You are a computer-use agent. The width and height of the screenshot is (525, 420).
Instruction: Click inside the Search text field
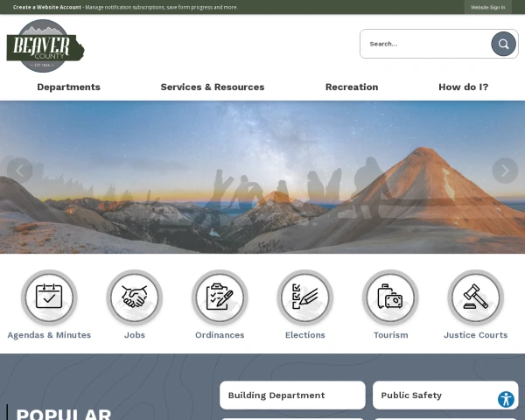(x=424, y=44)
